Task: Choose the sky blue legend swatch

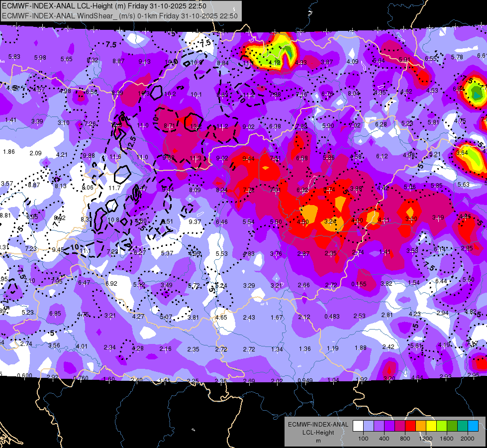Action: click(x=473, y=426)
